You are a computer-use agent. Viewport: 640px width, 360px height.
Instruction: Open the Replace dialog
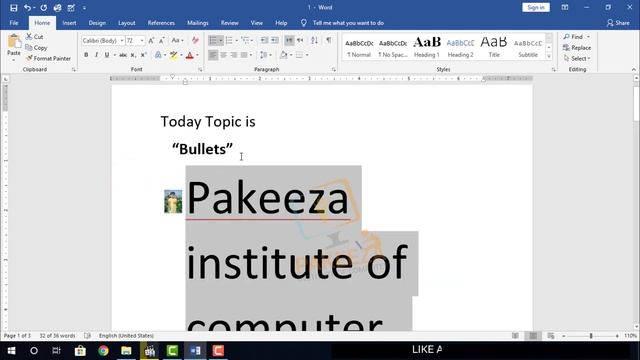point(577,48)
